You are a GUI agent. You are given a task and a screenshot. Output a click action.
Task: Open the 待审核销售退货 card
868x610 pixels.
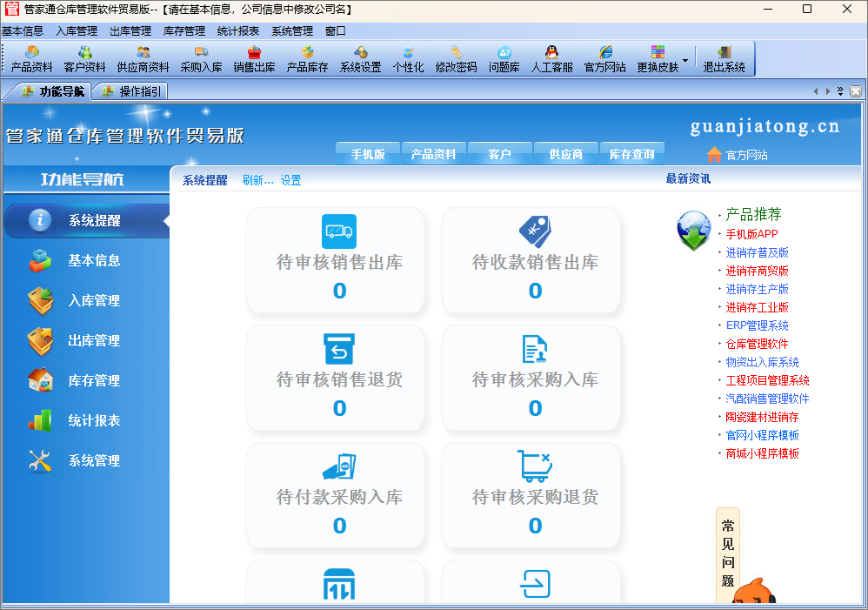click(336, 378)
